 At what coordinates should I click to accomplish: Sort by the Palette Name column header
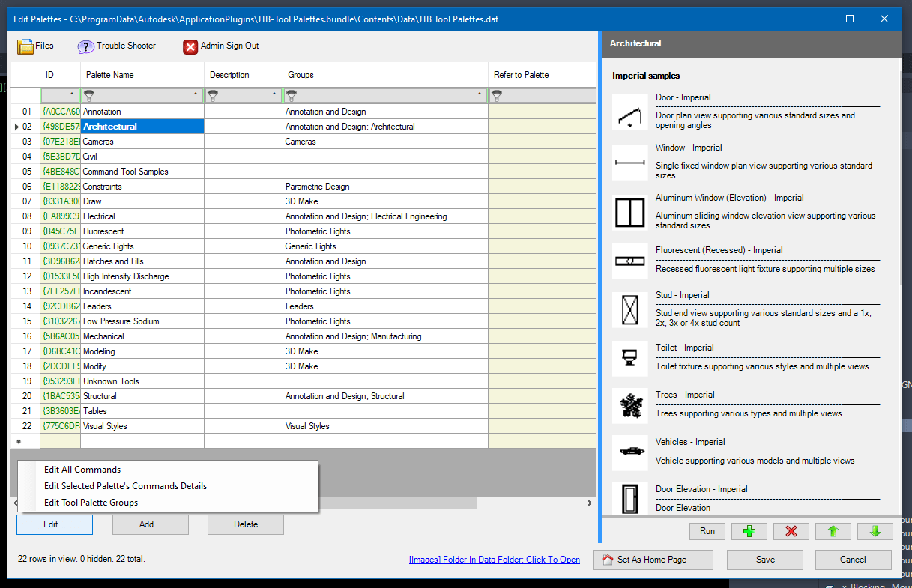pos(142,75)
